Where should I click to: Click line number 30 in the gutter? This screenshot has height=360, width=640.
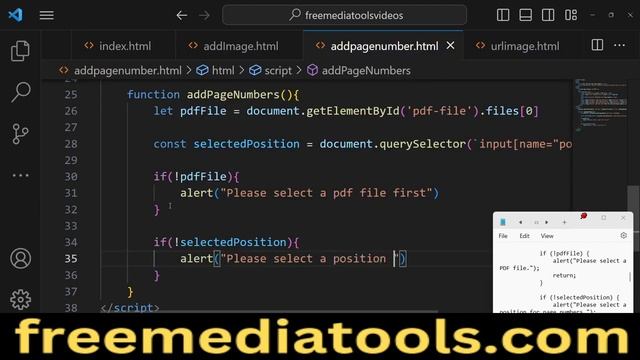coord(71,177)
